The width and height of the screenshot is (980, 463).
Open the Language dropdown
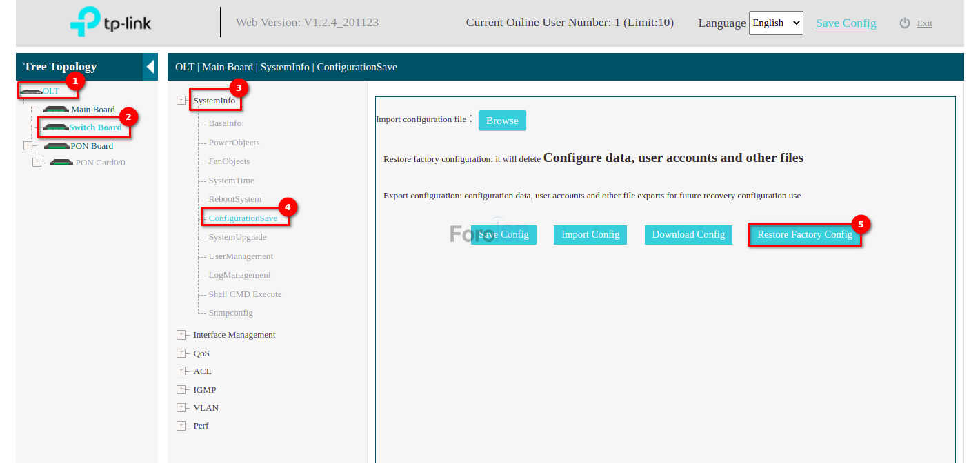[x=776, y=23]
